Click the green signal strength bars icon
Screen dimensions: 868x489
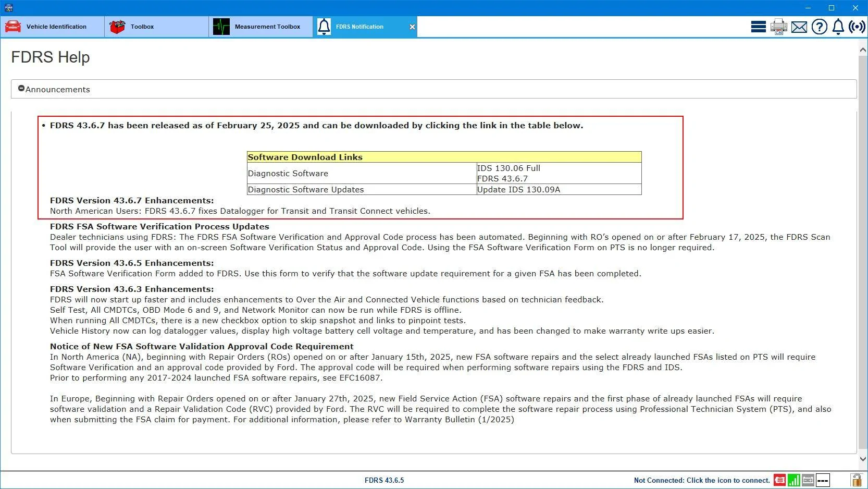coord(793,480)
